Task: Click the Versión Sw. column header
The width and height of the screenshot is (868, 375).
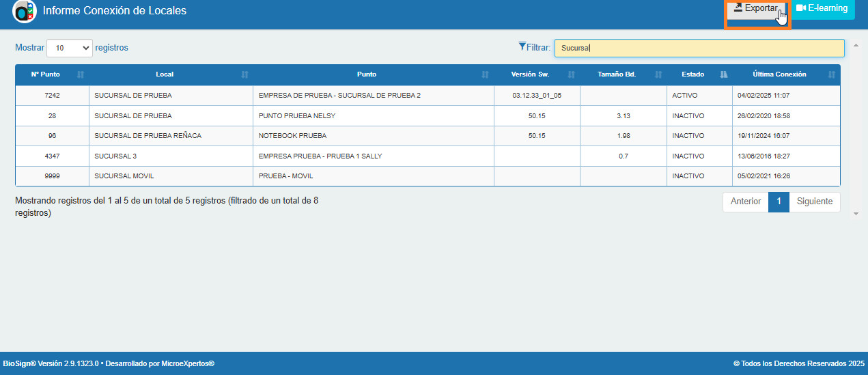Action: [537, 74]
